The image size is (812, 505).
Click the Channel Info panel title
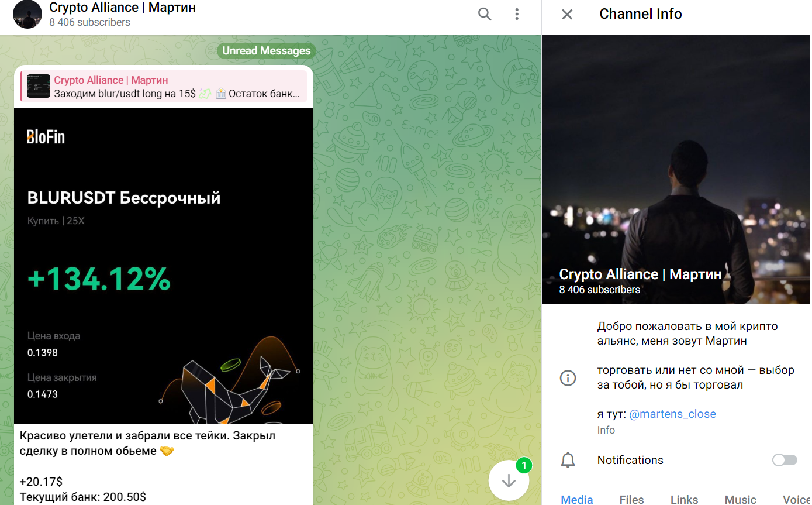[x=641, y=14]
